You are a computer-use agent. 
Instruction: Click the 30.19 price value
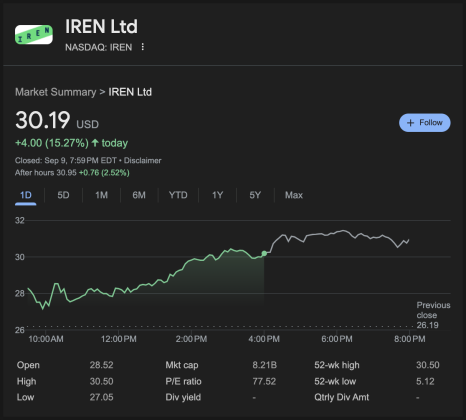(43, 120)
